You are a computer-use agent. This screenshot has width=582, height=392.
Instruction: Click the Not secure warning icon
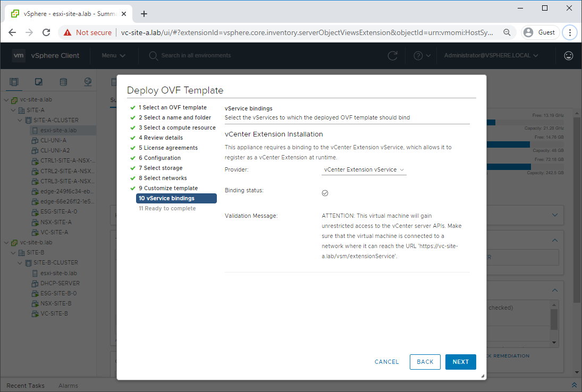(67, 32)
